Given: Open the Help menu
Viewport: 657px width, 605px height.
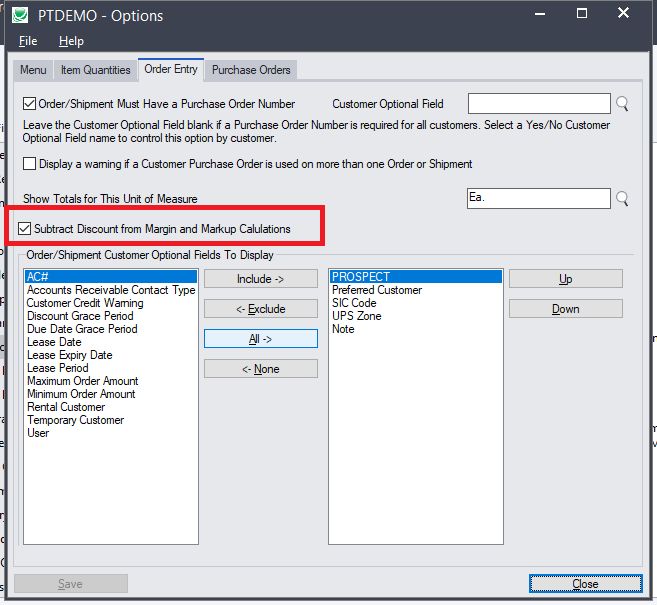Looking at the screenshot, I should (x=71, y=41).
